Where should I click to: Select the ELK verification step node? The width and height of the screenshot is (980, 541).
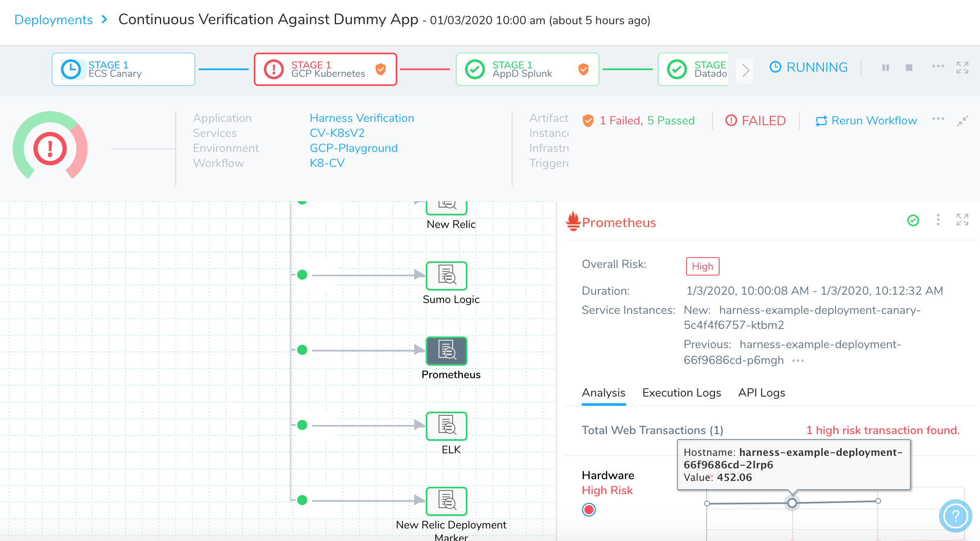tap(447, 426)
